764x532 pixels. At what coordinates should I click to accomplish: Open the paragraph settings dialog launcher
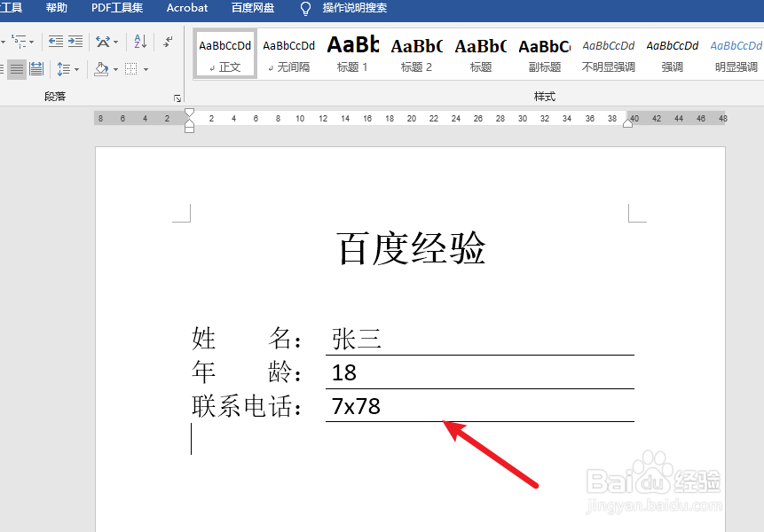(x=177, y=98)
